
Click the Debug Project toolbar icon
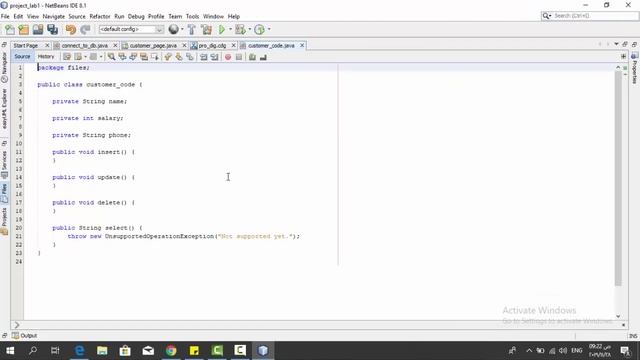240,29
